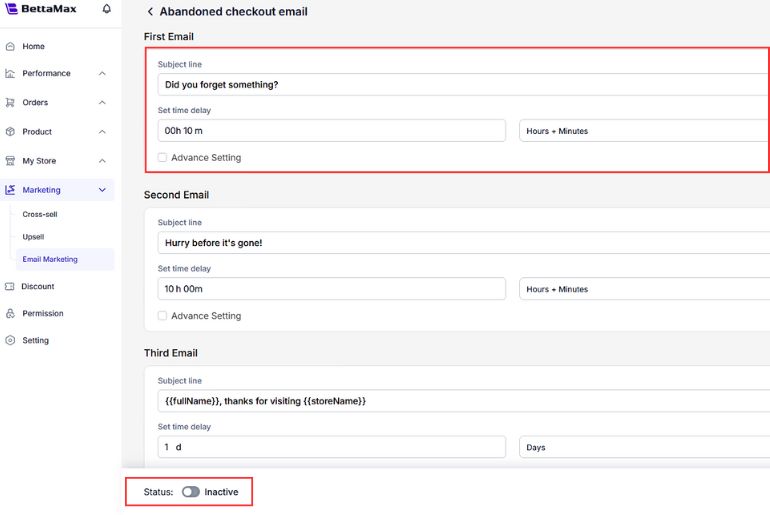The height and width of the screenshot is (515, 770).
Task: Enable Advance Setting for First Email
Action: click(163, 157)
